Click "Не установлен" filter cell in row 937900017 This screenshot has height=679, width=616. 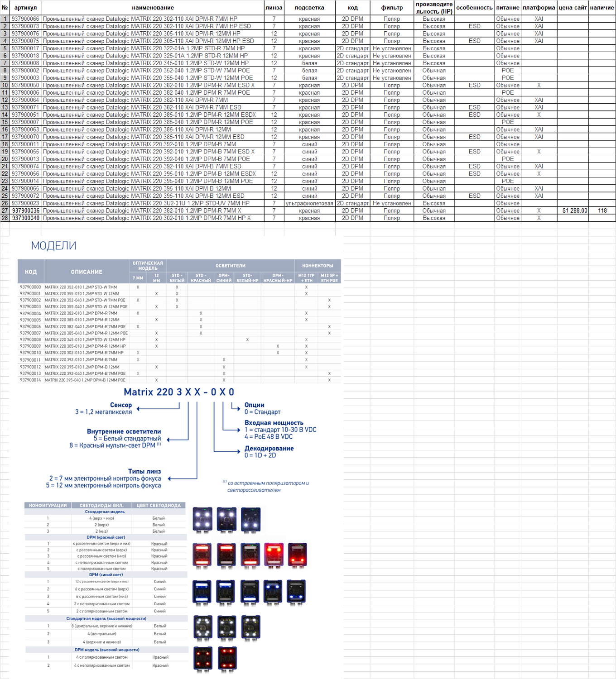pos(392,48)
